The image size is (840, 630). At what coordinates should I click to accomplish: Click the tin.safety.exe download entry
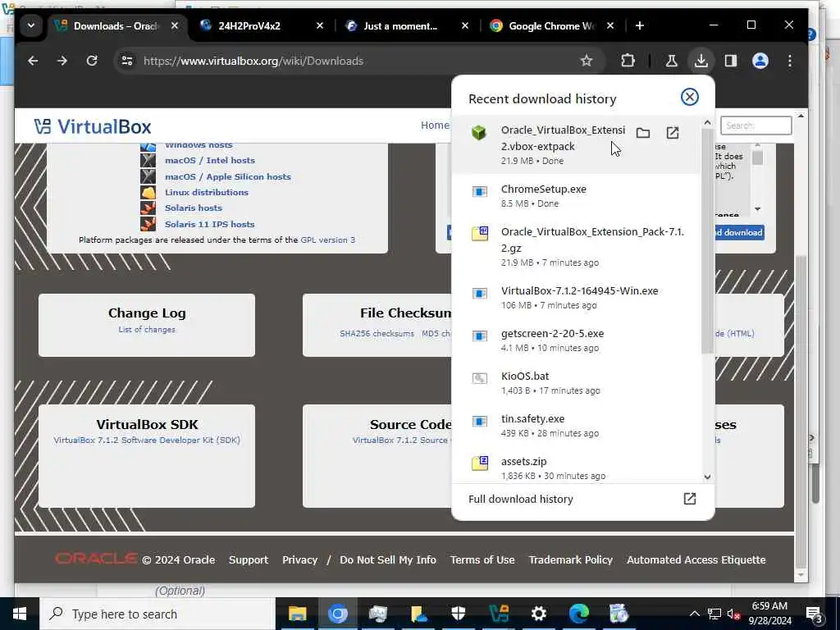576,426
